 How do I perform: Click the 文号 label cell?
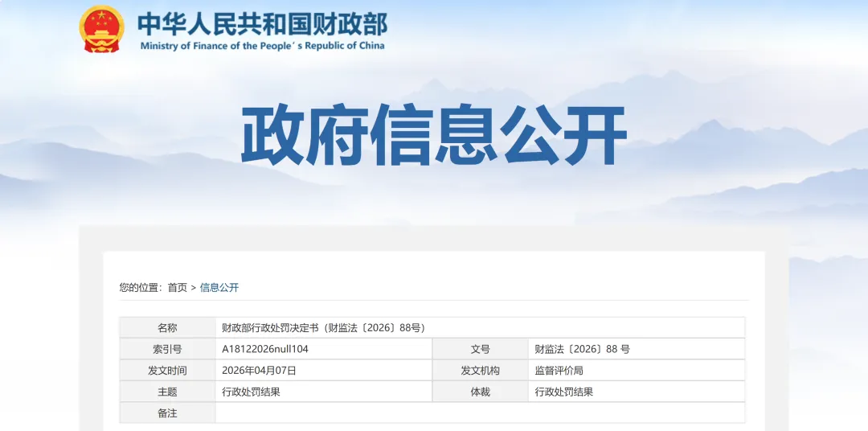click(x=480, y=349)
